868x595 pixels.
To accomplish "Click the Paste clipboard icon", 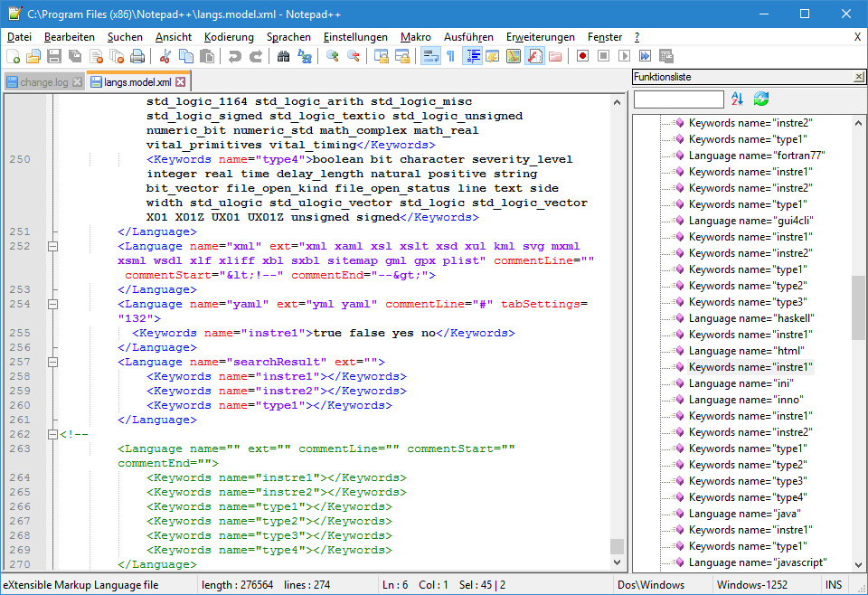I will (x=206, y=56).
